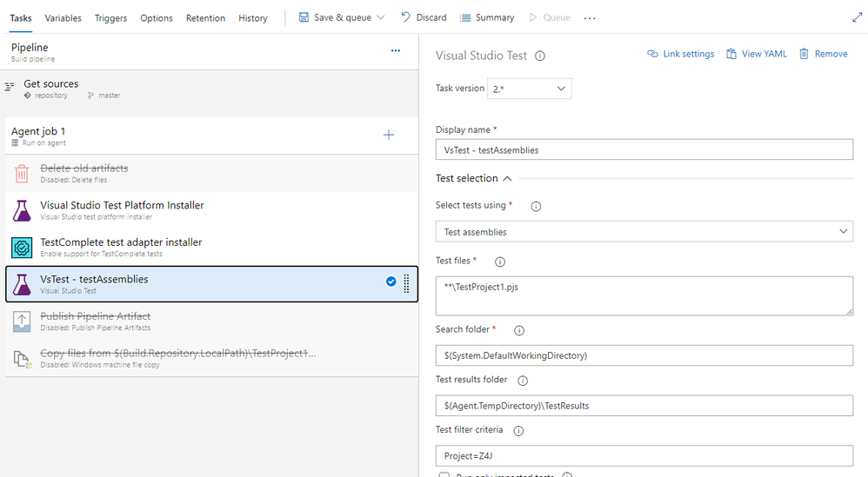Screen dimensions: 868x477
Task: Enable Run only impacted tests checkbox
Action: click(444, 474)
